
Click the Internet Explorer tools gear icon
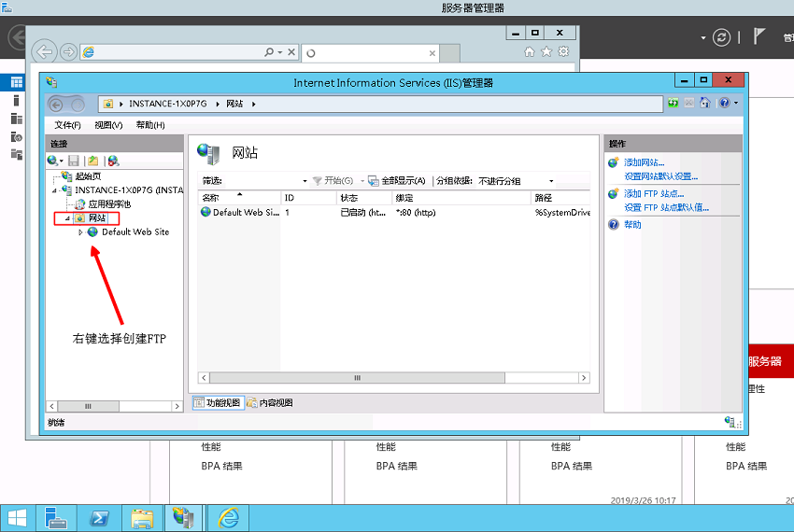point(563,51)
